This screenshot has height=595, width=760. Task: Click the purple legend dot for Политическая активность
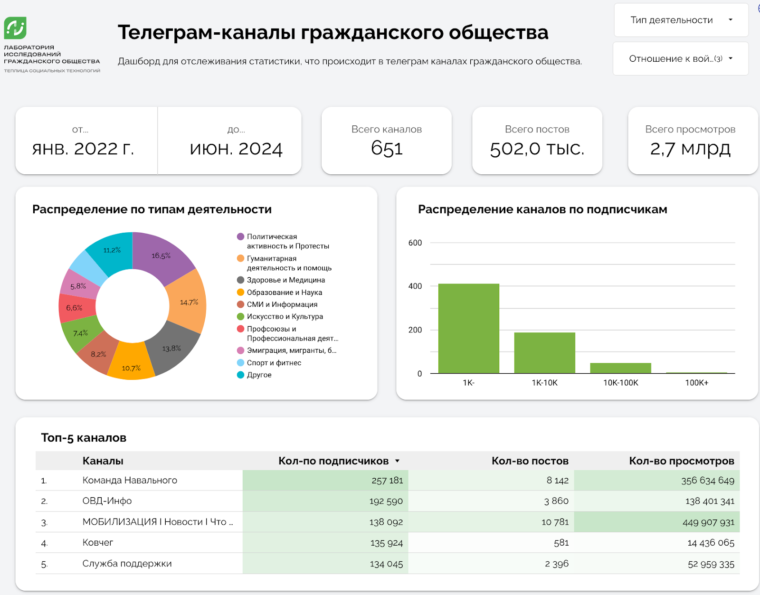tap(240, 237)
